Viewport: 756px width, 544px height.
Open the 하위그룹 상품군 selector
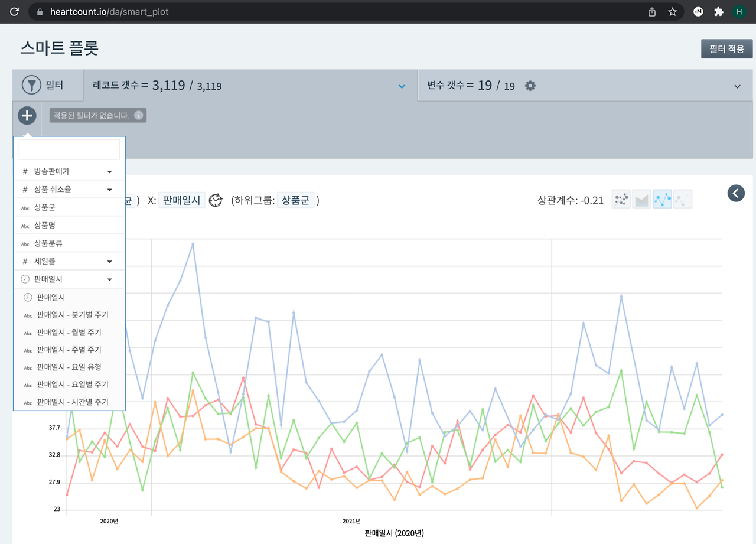click(x=295, y=200)
